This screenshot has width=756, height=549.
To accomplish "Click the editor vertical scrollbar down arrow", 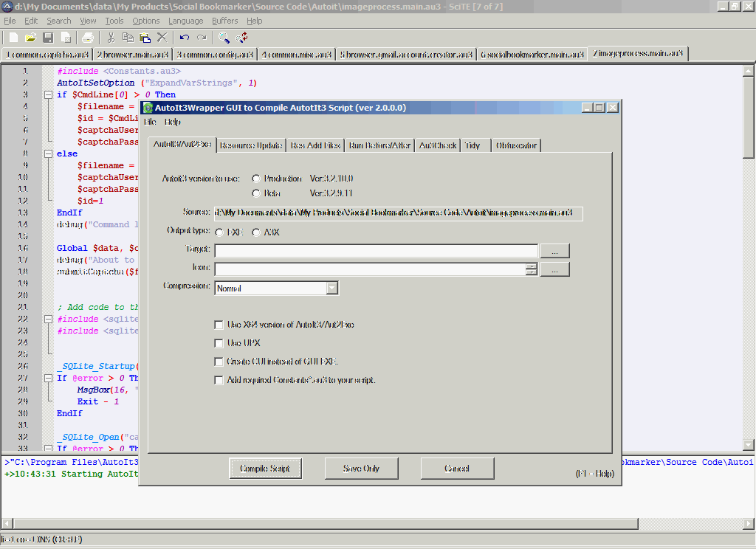I will [x=749, y=444].
